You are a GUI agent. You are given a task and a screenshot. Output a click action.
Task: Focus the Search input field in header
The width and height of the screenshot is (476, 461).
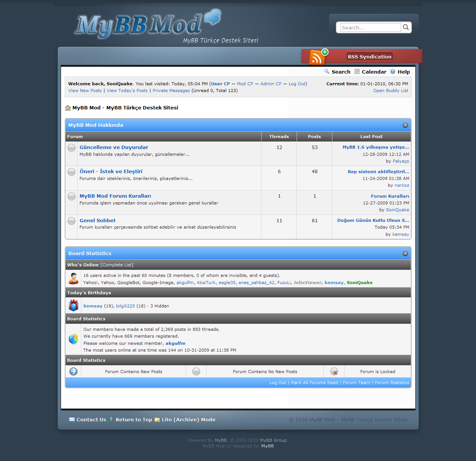pyautogui.click(x=370, y=28)
